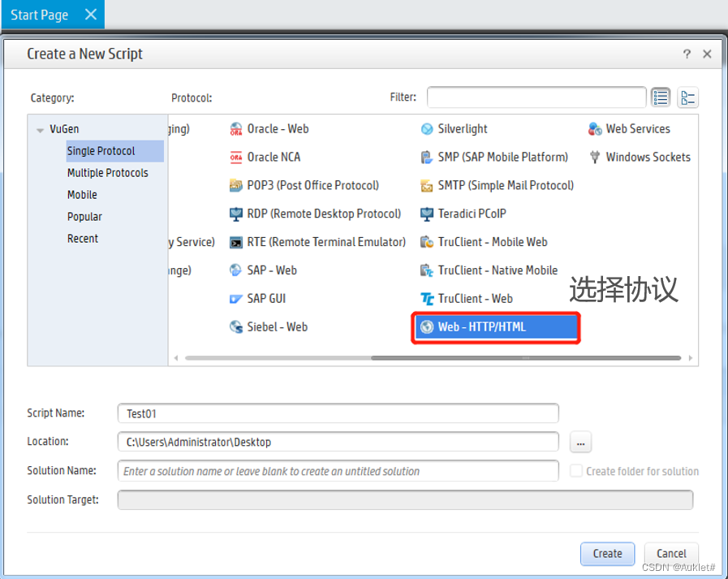Select the Oracle NCA protocol label

(x=274, y=157)
